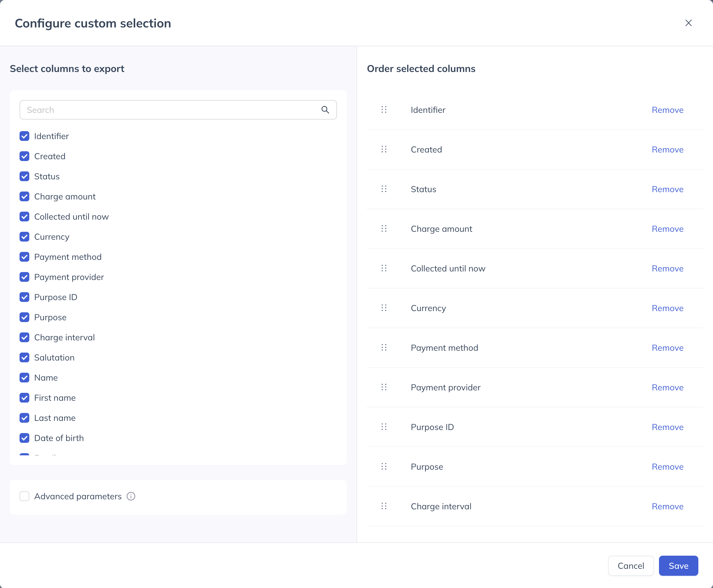Click the 'Payment provider' name in ordered list
The width and height of the screenshot is (713, 588).
446,388
